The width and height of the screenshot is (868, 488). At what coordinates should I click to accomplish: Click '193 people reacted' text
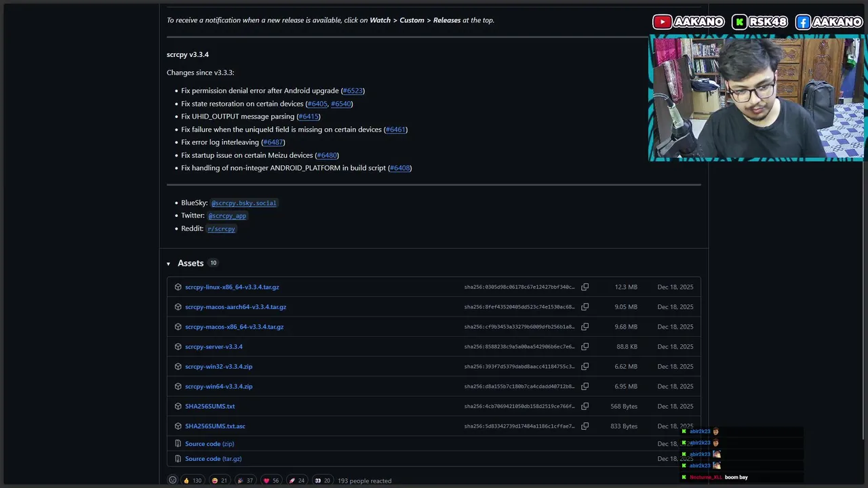364,481
